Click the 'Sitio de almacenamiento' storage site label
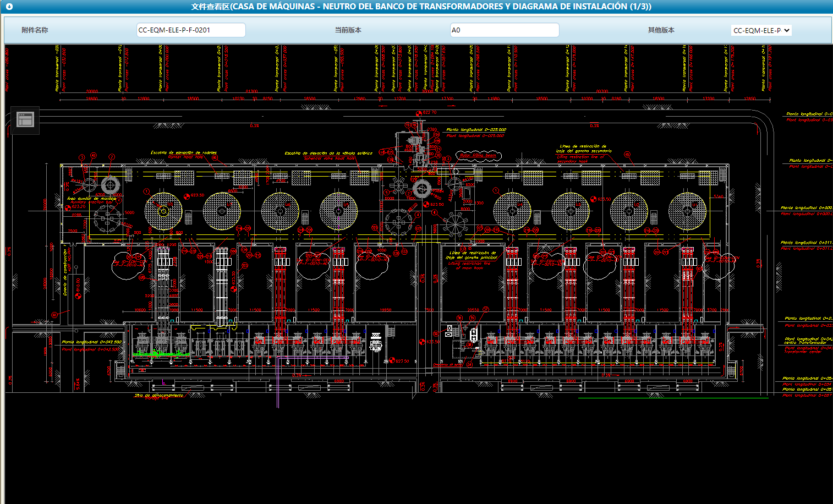This screenshot has width=833, height=504. [x=159, y=395]
